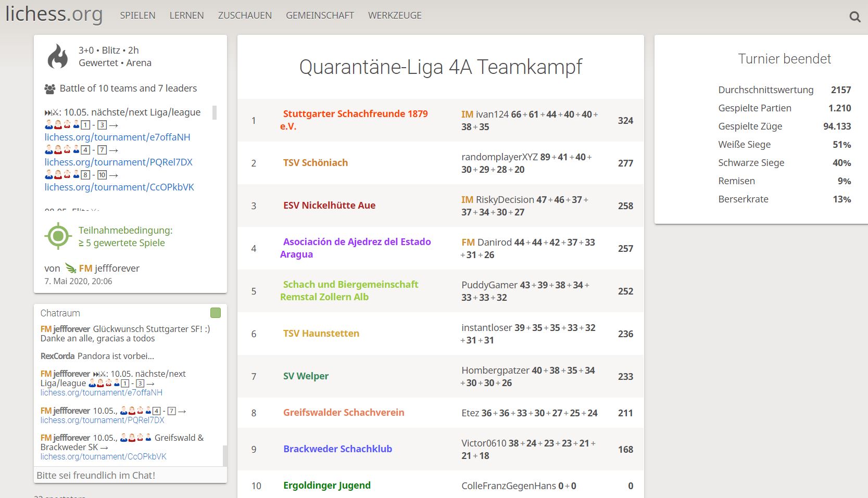Open description link tournament/PQRel7DX

coord(118,162)
